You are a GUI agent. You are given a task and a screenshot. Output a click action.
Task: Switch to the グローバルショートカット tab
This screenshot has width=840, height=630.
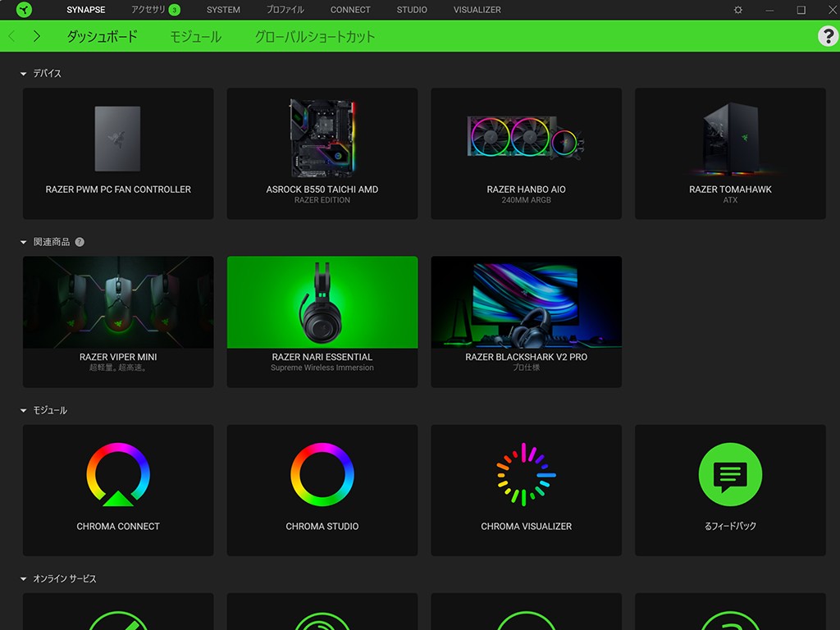coord(314,37)
